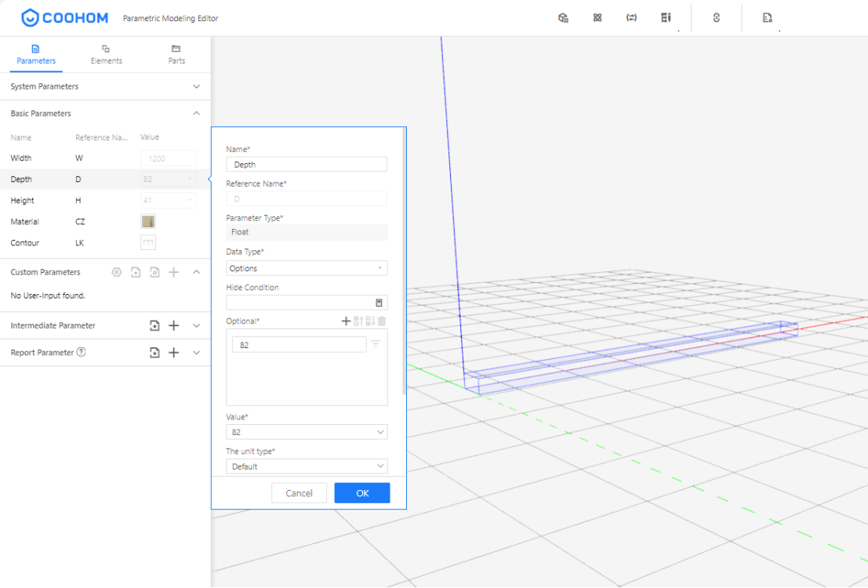Click the Material color swatch
Viewport: 868px width, 588px height.
coord(148,222)
